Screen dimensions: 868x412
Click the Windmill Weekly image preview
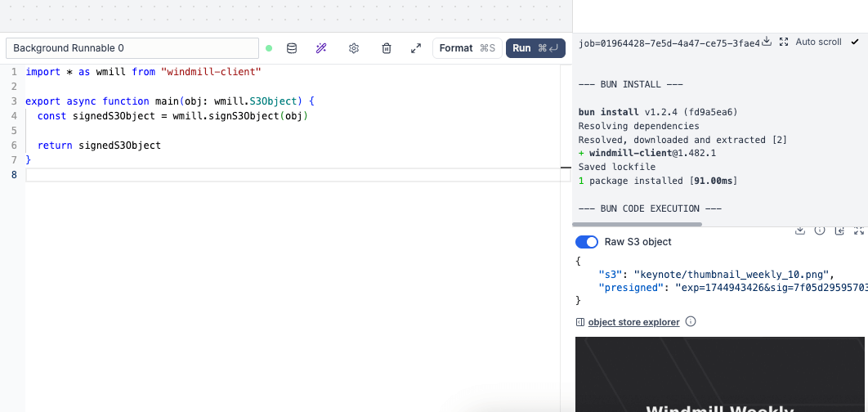point(719,376)
